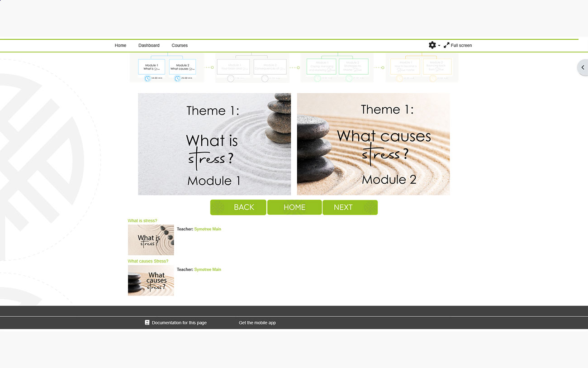This screenshot has height=368, width=588.
Task: Open the 'What is stress?' course link
Action: (142, 221)
